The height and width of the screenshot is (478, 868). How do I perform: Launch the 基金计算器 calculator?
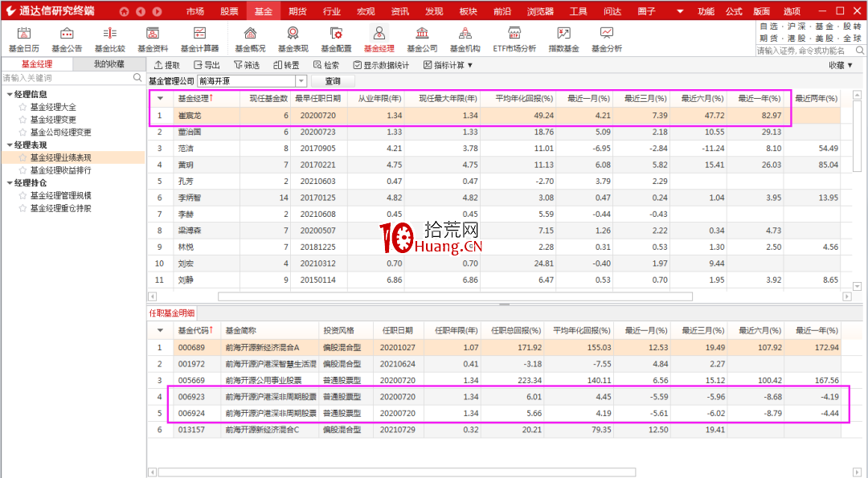tap(199, 39)
